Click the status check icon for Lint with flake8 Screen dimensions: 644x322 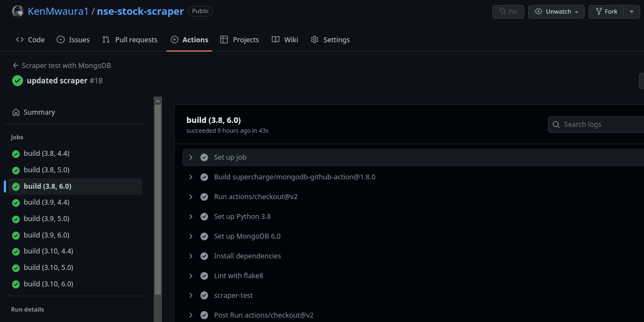click(204, 276)
